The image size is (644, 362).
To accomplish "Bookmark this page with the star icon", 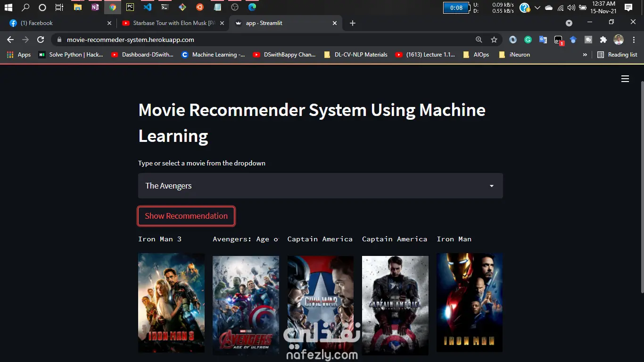I will pyautogui.click(x=494, y=40).
